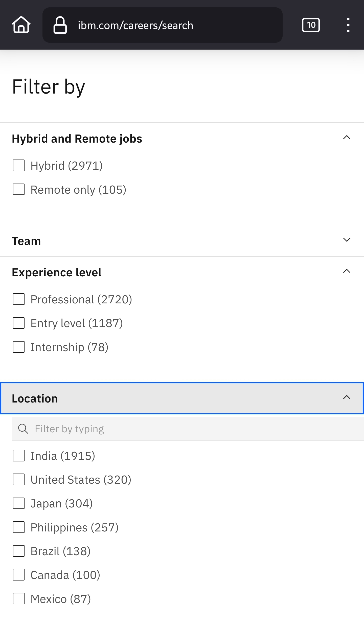Click the Filter by typing input field
The width and height of the screenshot is (364, 626).
[188, 429]
